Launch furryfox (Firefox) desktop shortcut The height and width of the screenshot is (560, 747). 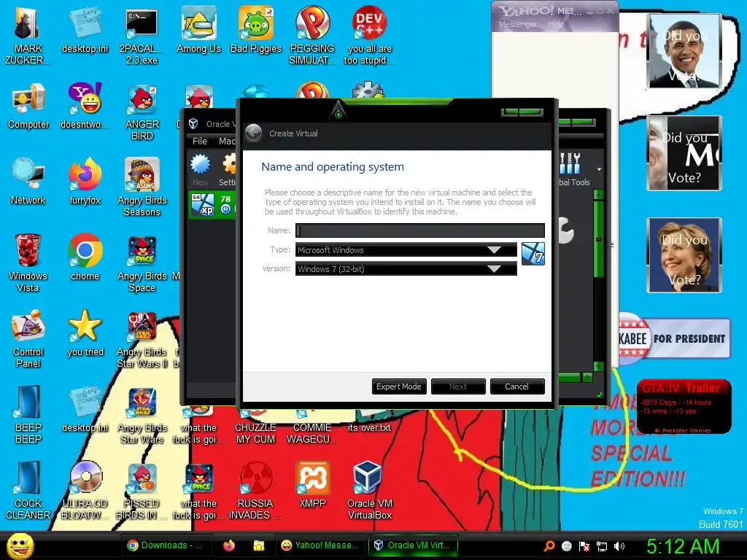(x=85, y=182)
